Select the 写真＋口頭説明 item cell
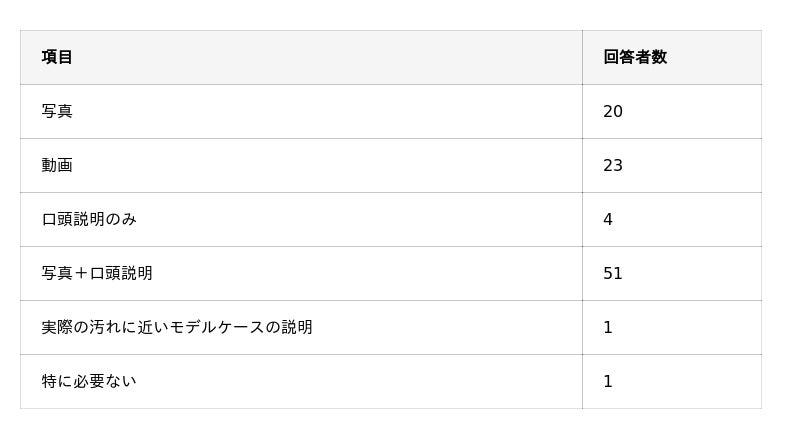This screenshot has width=800, height=439. coord(97,273)
